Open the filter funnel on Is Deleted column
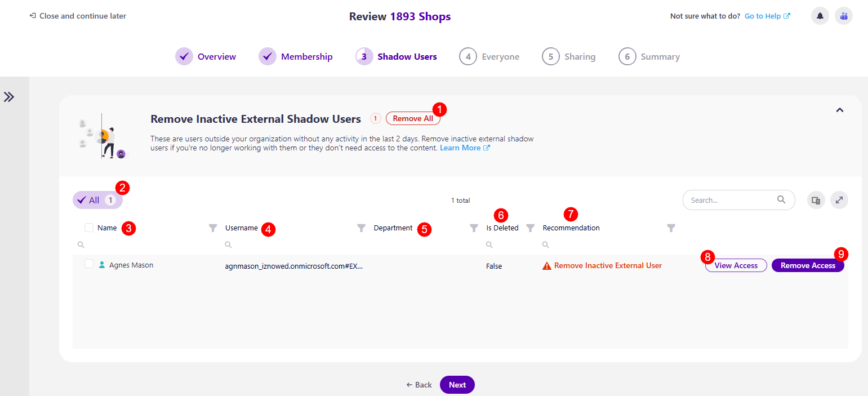This screenshot has width=868, height=396. click(530, 228)
